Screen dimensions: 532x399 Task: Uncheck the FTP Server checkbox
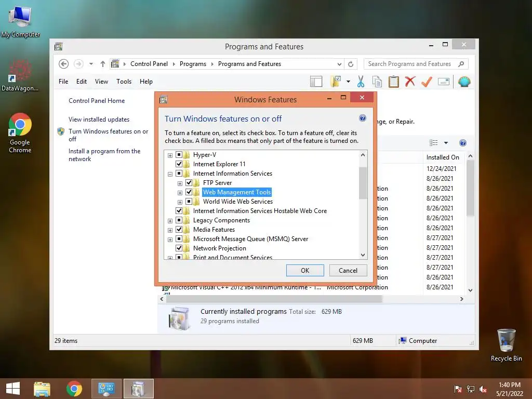pos(189,182)
